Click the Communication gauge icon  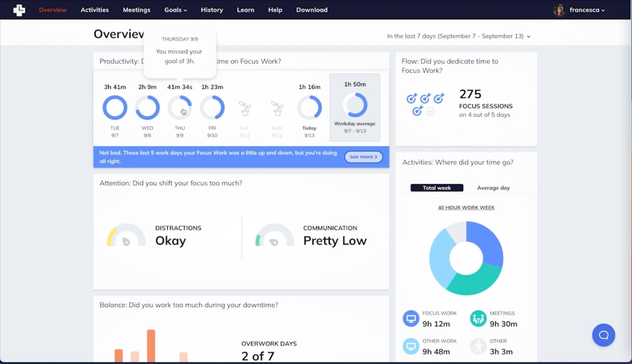click(274, 235)
